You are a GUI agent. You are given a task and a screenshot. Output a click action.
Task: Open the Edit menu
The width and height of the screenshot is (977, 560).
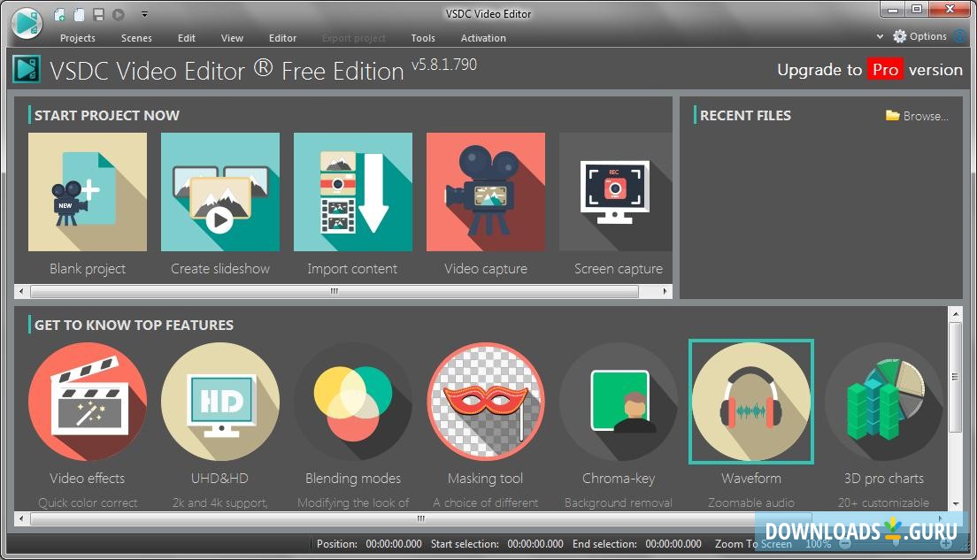pyautogui.click(x=187, y=38)
